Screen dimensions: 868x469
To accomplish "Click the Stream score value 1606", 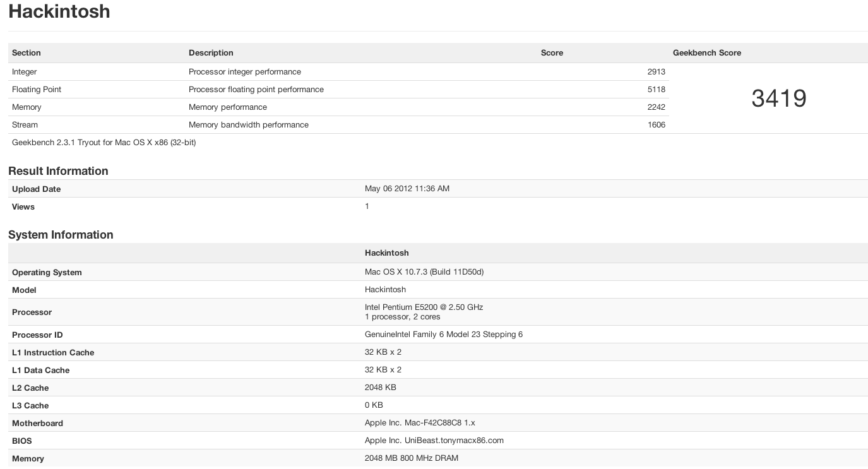I will tap(656, 125).
